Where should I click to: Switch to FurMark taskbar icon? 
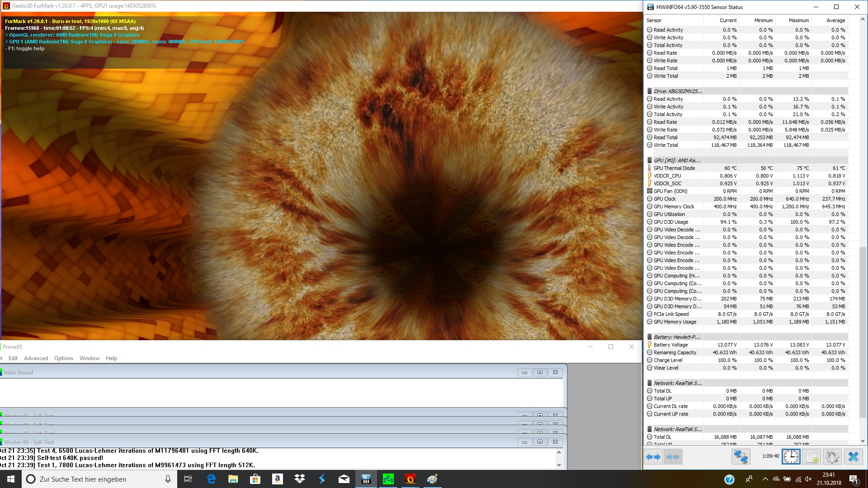[x=410, y=479]
